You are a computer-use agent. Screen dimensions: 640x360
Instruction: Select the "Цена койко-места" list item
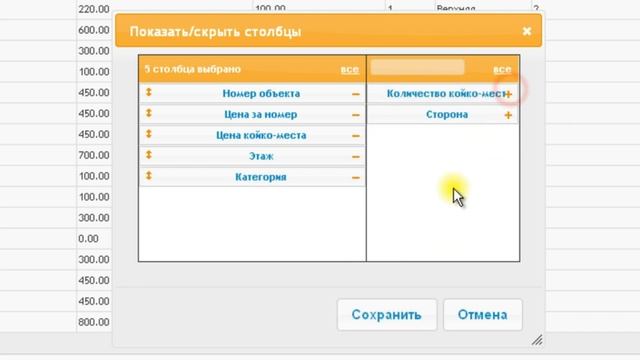tap(252, 135)
